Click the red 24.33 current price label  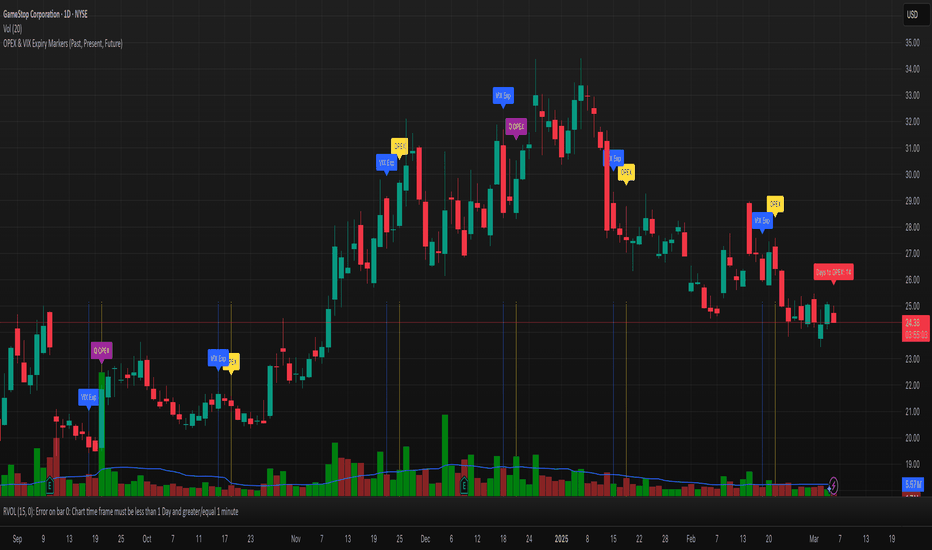(x=916, y=329)
